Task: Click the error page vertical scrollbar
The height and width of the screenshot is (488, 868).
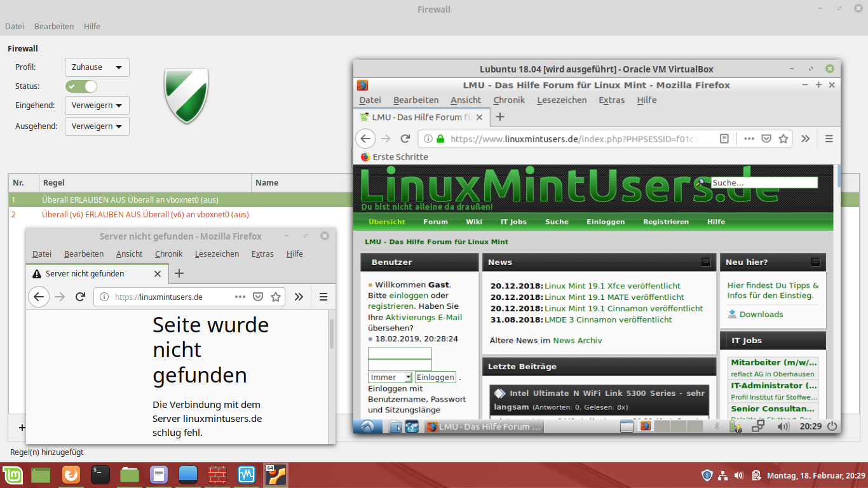Action: pos(331,334)
